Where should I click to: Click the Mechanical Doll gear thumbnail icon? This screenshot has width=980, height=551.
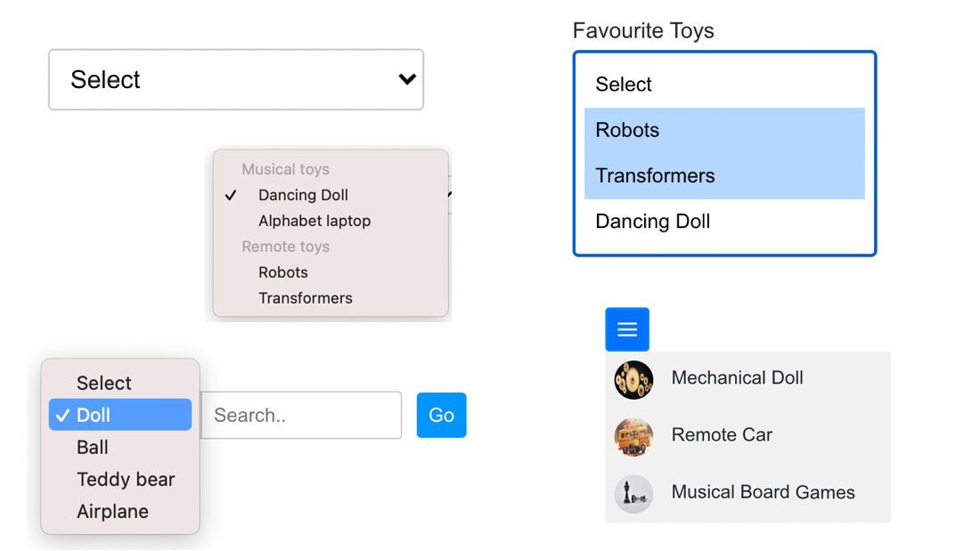pyautogui.click(x=633, y=380)
